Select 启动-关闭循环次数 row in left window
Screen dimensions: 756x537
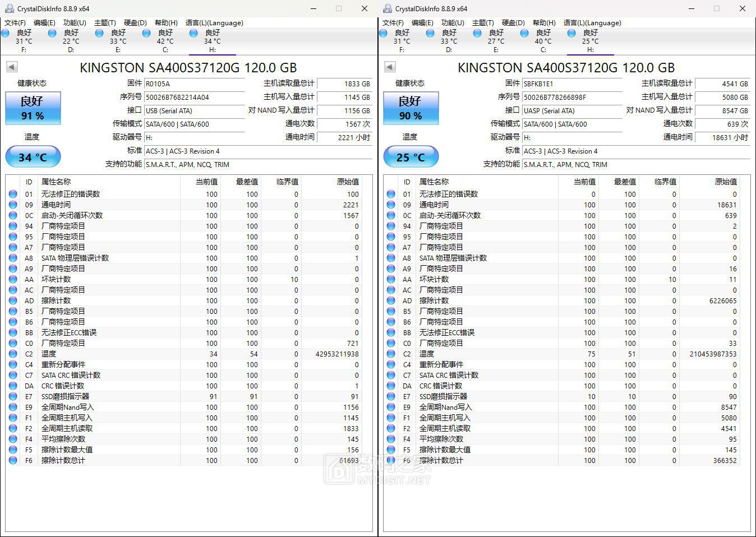click(184, 215)
